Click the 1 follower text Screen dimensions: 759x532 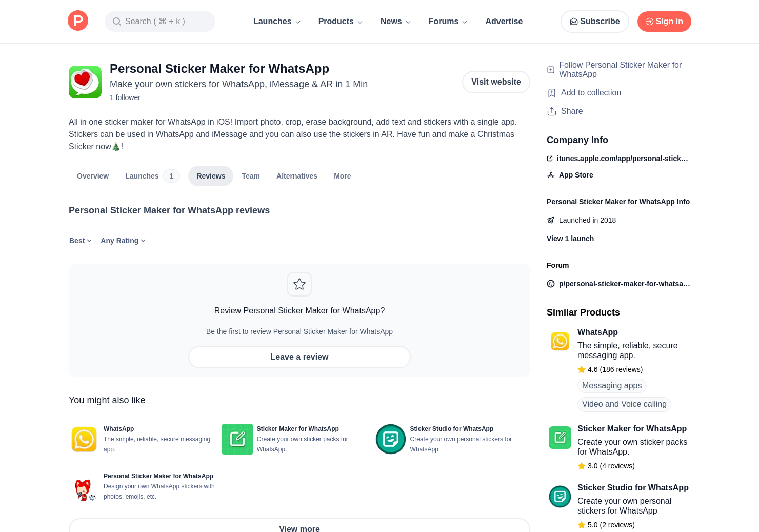pos(125,97)
